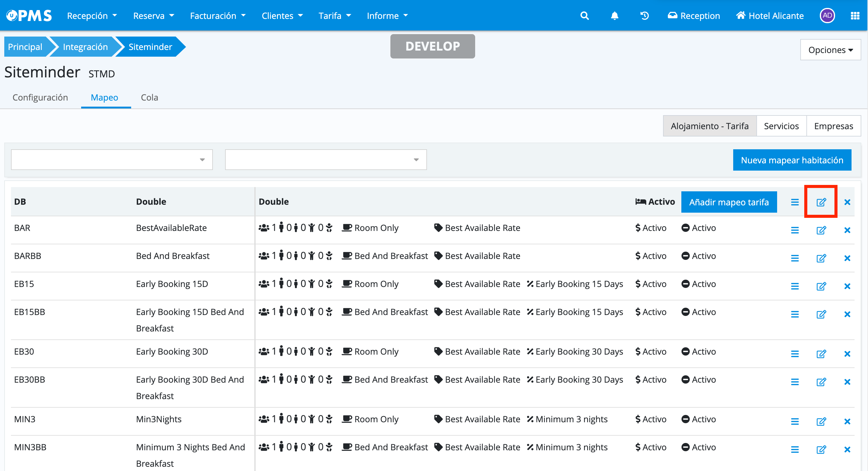
Task: Open the second empty filter dropdown
Action: click(325, 160)
